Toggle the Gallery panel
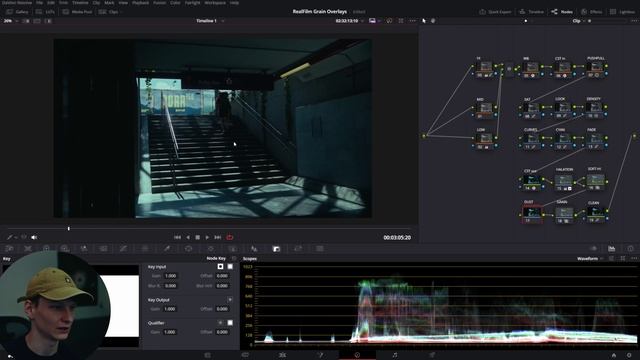The width and height of the screenshot is (640, 360). [17, 12]
